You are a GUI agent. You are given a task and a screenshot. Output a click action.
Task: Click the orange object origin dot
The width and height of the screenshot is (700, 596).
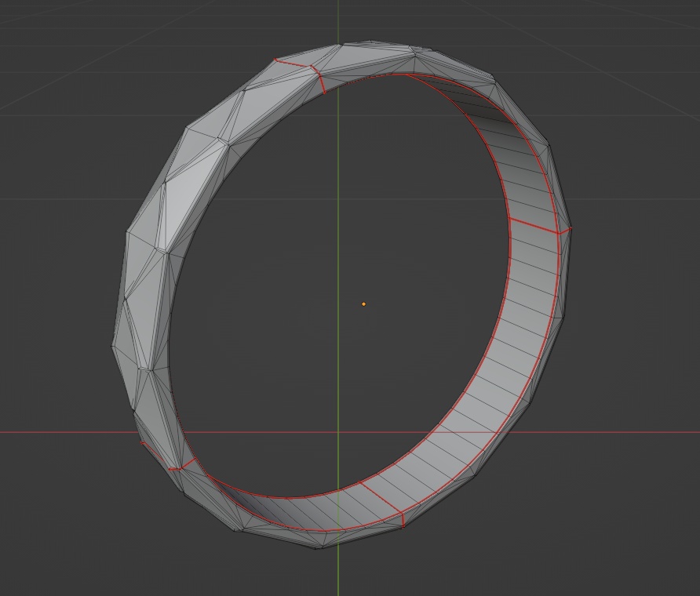tap(363, 304)
